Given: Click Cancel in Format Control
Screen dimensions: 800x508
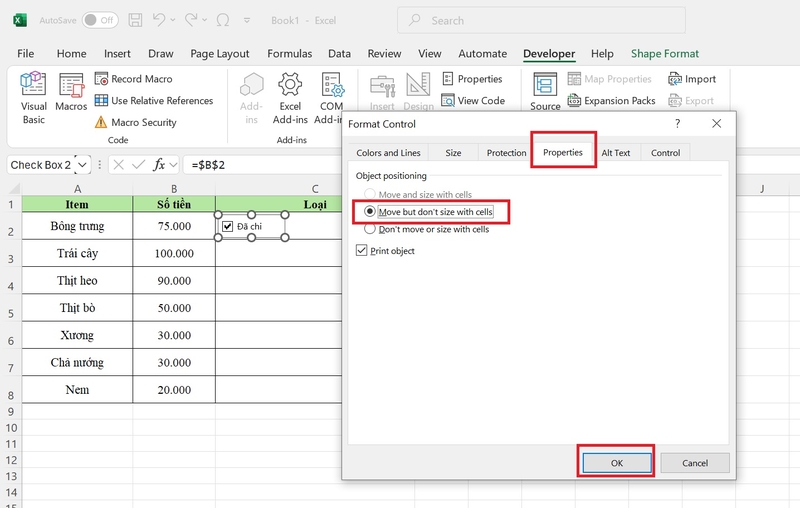Looking at the screenshot, I should tap(695, 463).
